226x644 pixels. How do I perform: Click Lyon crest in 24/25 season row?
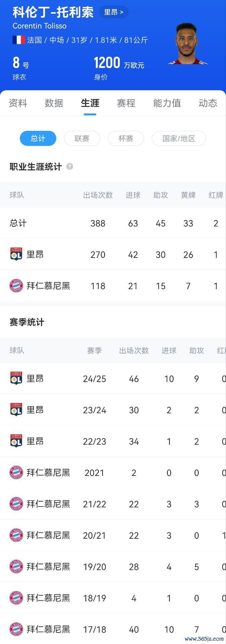pyautogui.click(x=16, y=378)
